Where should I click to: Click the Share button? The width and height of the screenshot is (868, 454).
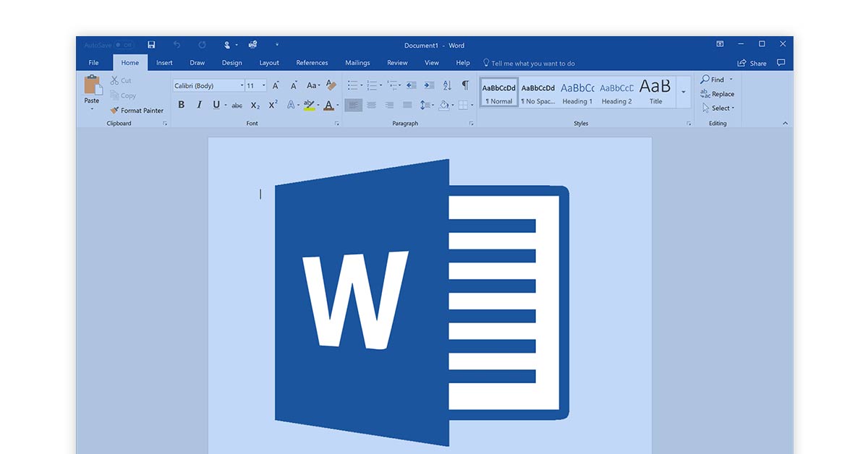[x=752, y=63]
